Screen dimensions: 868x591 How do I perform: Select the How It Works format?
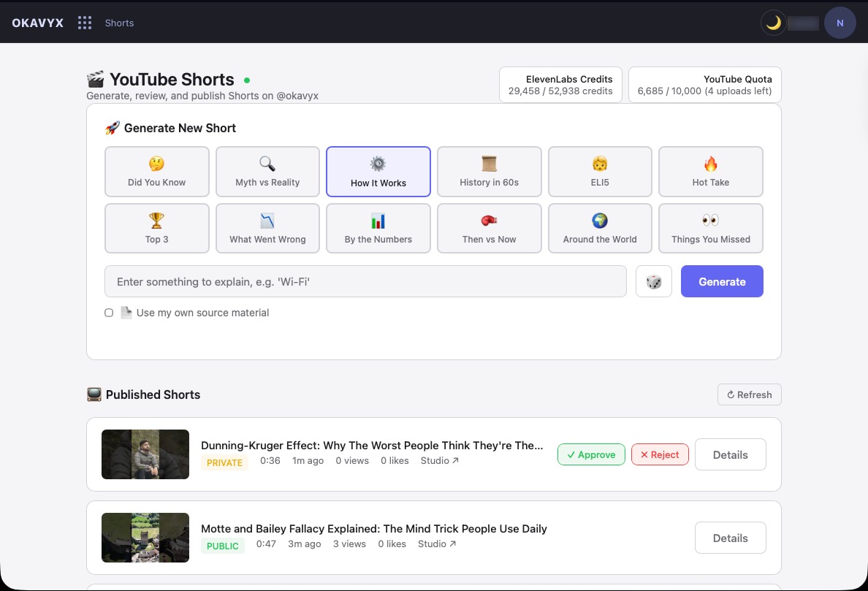378,172
